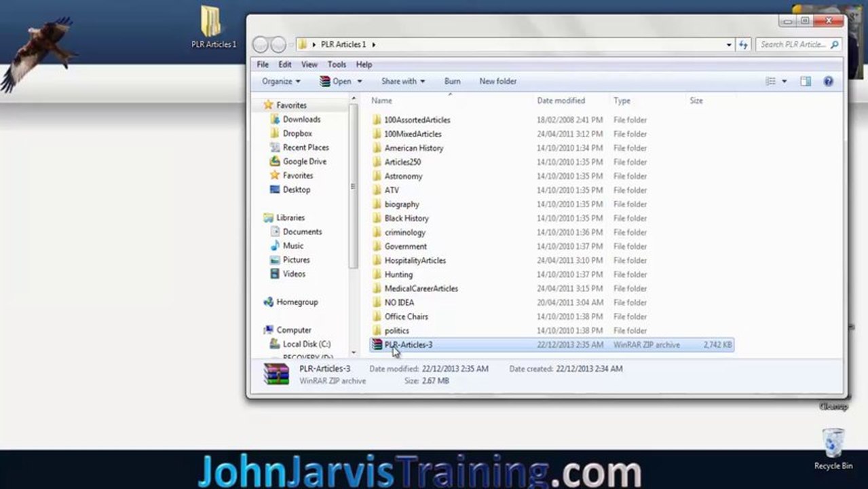Viewport: 868px width, 489px height.
Task: Select the criminology folder row
Action: (x=551, y=232)
